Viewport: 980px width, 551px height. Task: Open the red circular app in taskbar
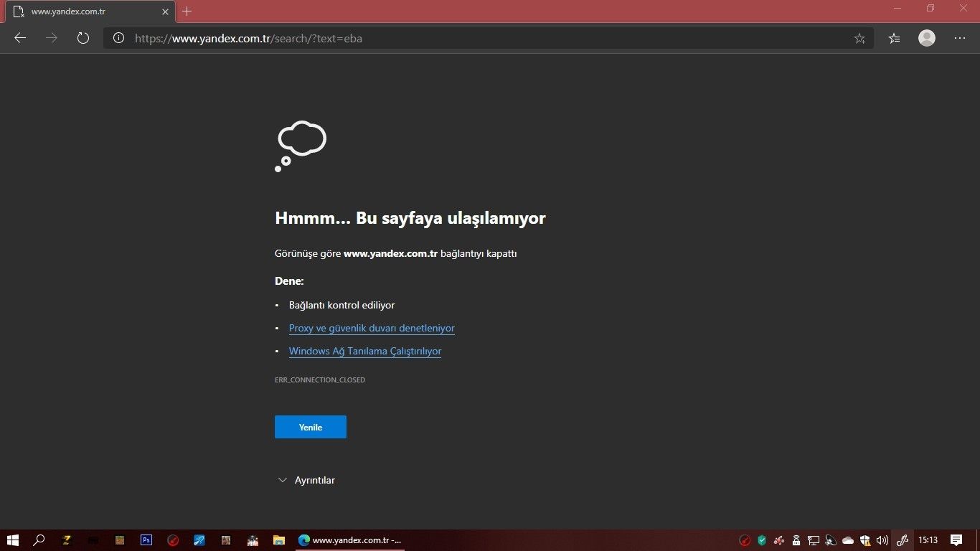point(173,540)
